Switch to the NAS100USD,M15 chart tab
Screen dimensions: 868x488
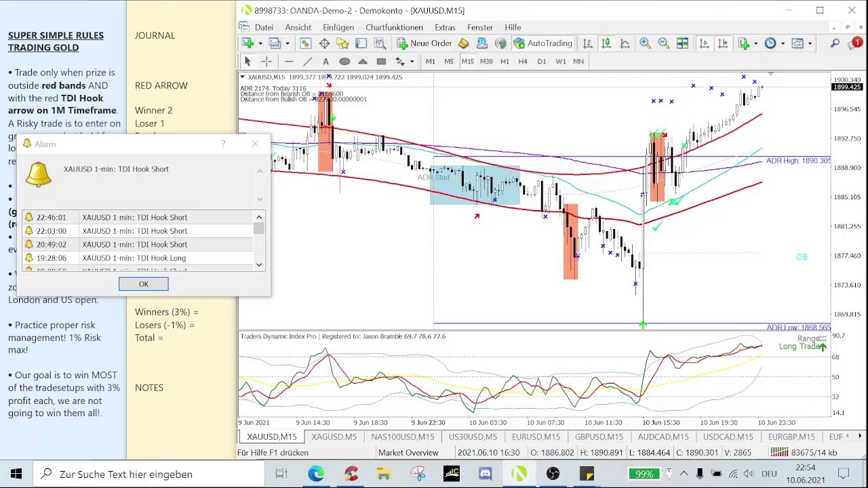pyautogui.click(x=402, y=436)
